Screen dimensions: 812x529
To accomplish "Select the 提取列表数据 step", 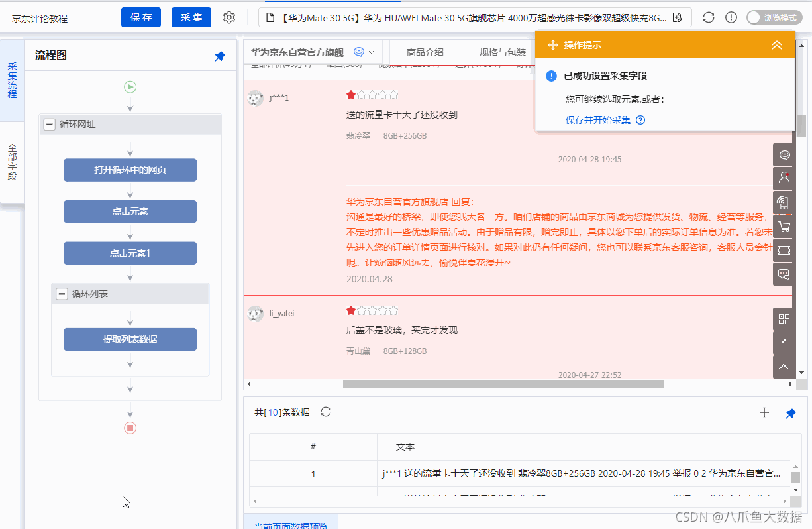I will click(x=130, y=339).
